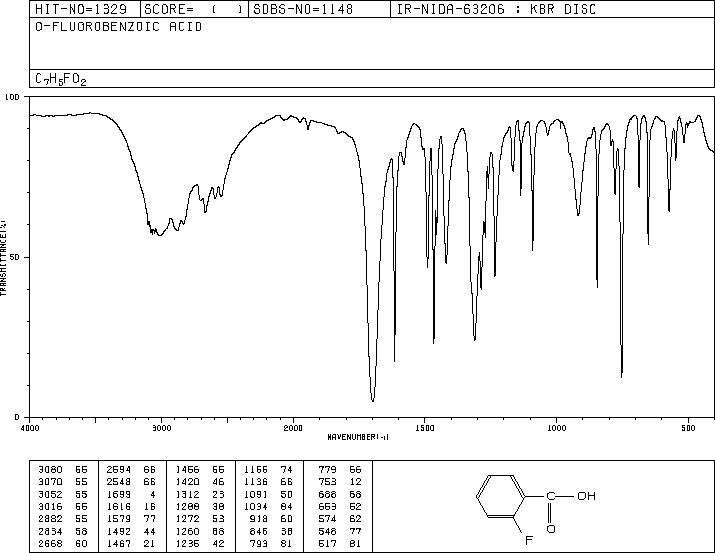Click the 1500 tick on wavenumber axis
The width and height of the screenshot is (715, 553).
(x=425, y=428)
